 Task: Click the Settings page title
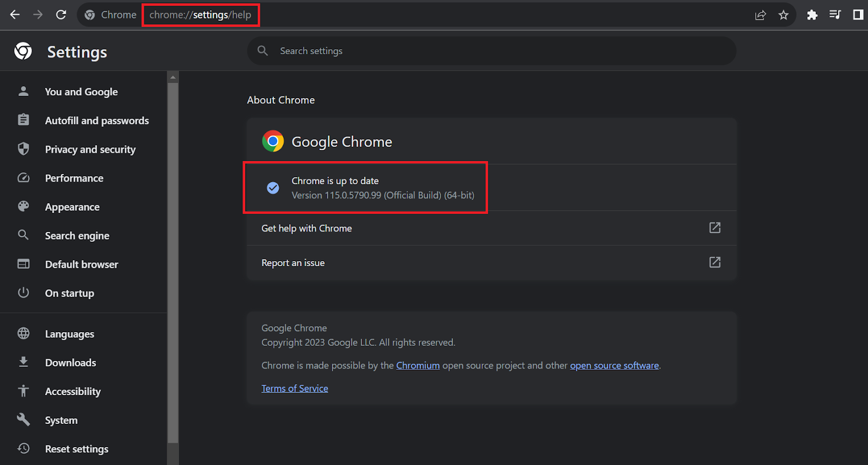click(x=77, y=52)
